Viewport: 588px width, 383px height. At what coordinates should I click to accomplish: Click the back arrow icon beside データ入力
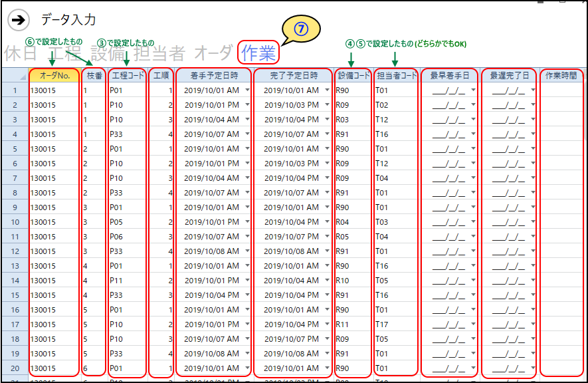tap(18, 20)
